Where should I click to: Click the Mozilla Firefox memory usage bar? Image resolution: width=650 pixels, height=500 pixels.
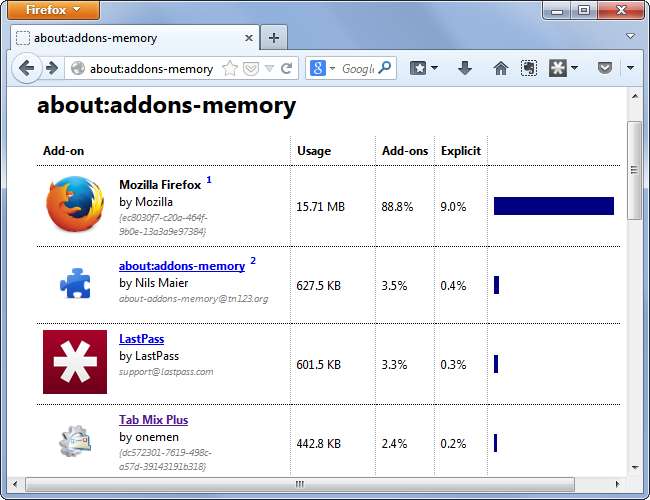coord(553,206)
